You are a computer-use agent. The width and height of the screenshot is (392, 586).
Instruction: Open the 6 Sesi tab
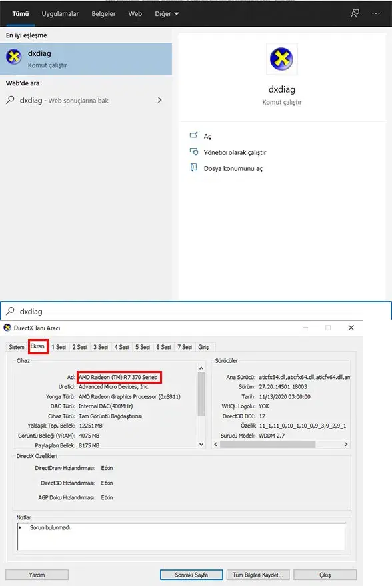[x=163, y=347]
